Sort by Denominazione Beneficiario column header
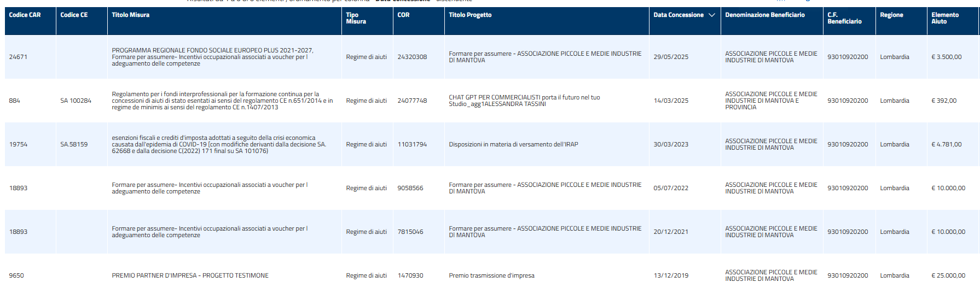 [764, 15]
